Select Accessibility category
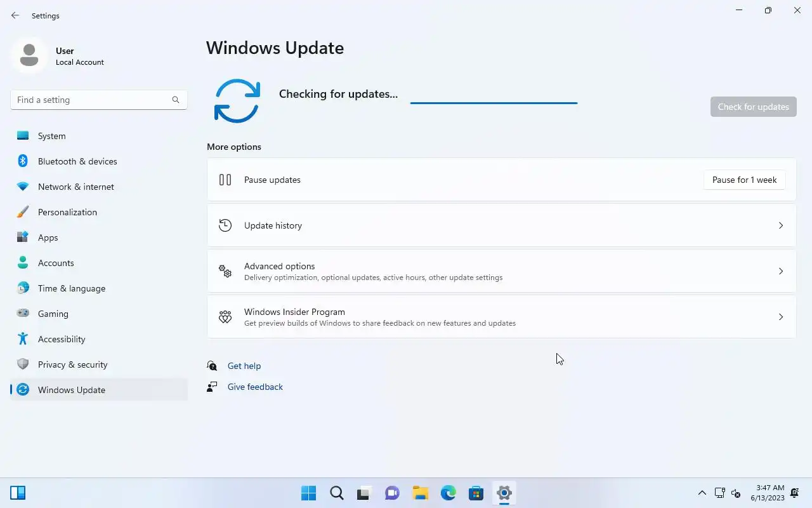Viewport: 812px width, 508px height. coord(99,339)
